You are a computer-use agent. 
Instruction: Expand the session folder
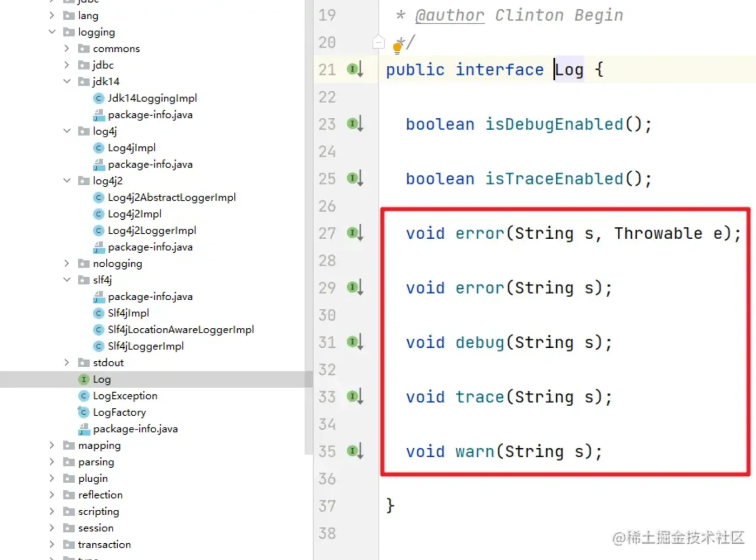pyautogui.click(x=52, y=528)
